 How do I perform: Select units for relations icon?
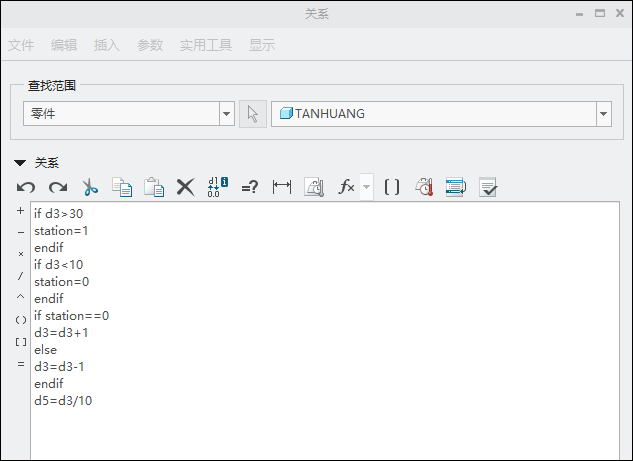pyautogui.click(x=424, y=187)
